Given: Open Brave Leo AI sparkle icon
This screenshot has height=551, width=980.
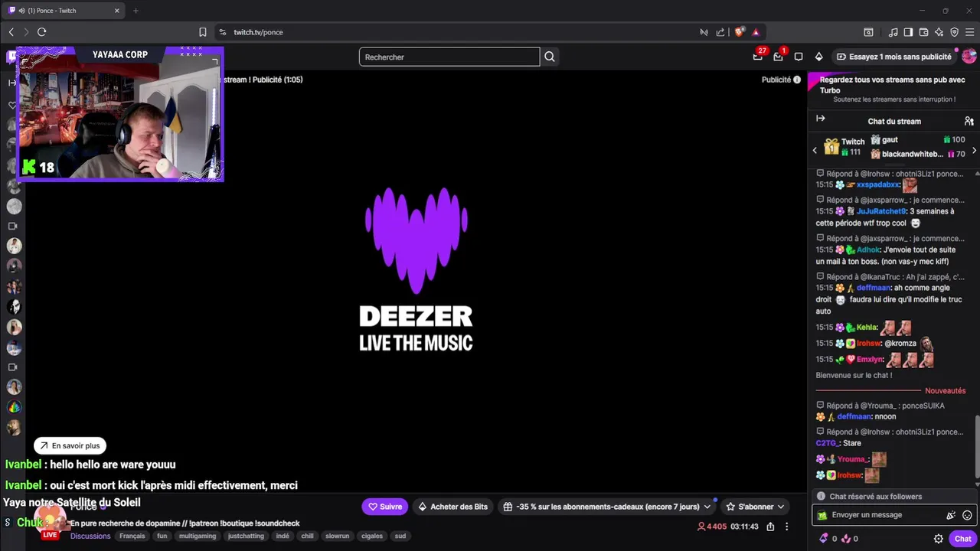Looking at the screenshot, I should point(939,32).
